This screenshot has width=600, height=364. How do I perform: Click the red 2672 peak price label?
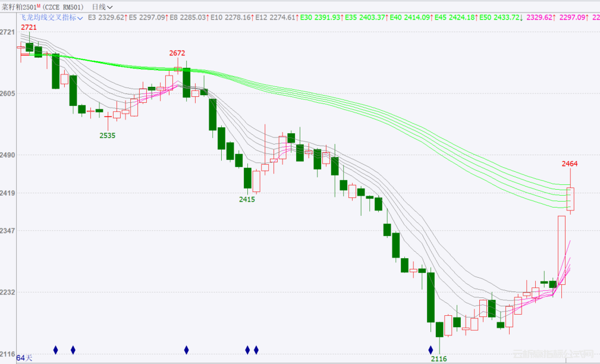coord(177,53)
